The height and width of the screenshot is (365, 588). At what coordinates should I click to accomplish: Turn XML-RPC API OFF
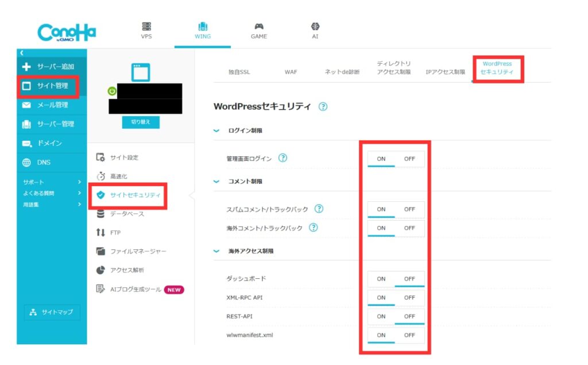(x=409, y=297)
